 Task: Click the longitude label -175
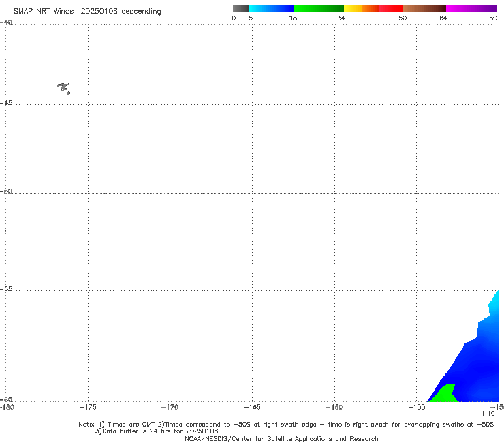(88, 408)
